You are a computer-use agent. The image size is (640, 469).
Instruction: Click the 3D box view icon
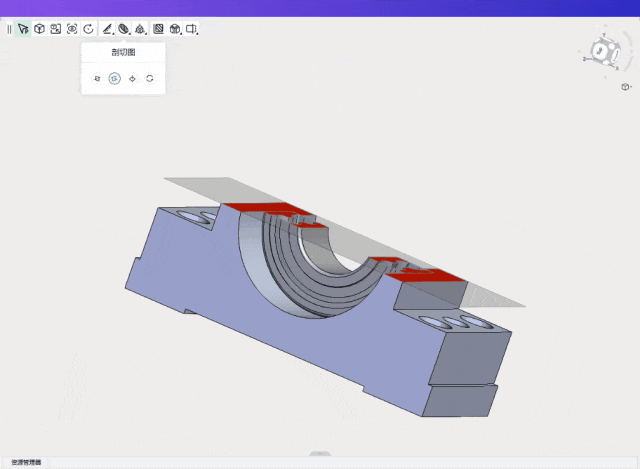click(x=39, y=29)
